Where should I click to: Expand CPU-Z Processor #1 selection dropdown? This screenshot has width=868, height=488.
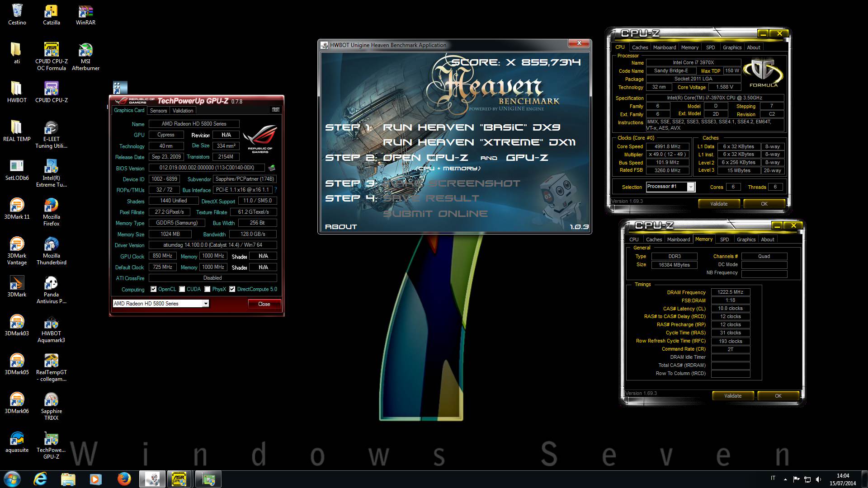coord(690,187)
